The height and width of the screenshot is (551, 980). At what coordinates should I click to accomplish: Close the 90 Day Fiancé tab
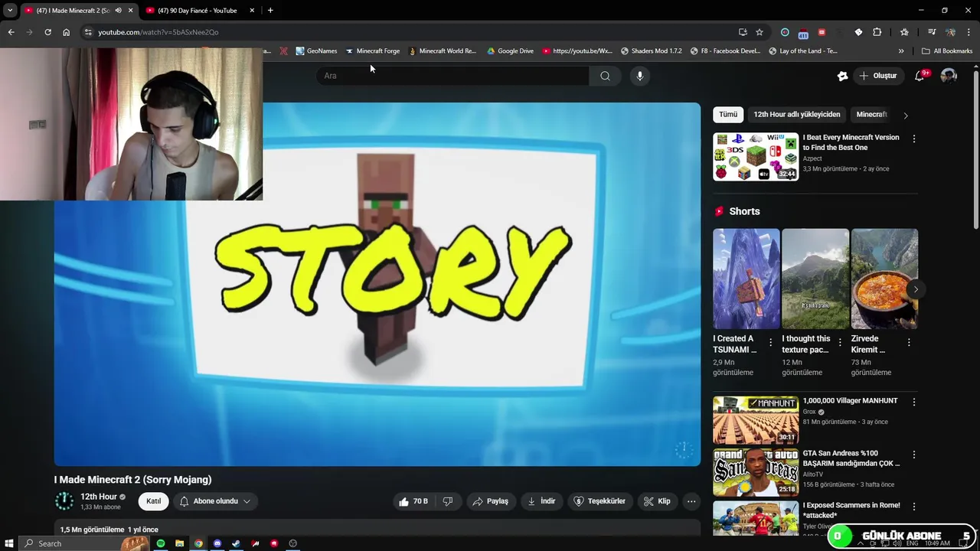(x=252, y=10)
